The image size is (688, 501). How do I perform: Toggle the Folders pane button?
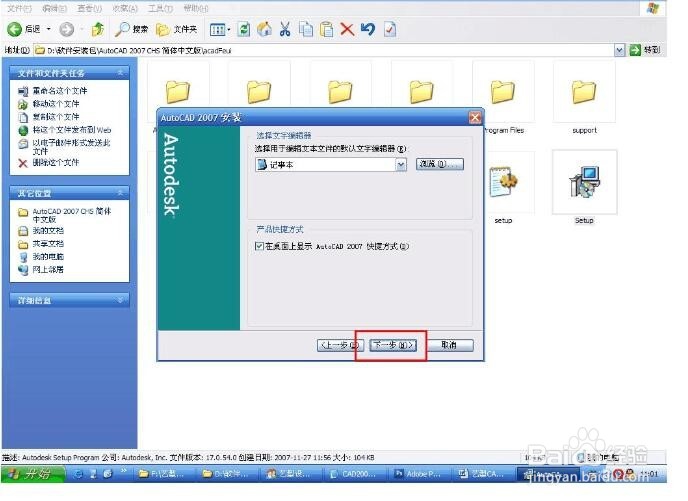(x=177, y=29)
